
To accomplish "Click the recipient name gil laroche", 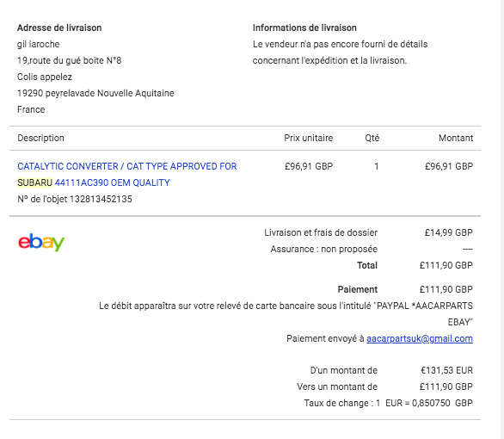I will pyautogui.click(x=38, y=44).
